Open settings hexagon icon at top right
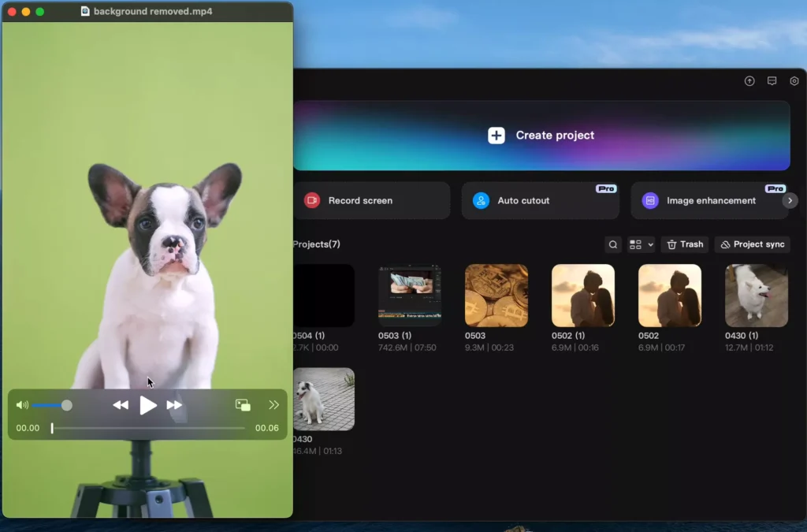 pyautogui.click(x=794, y=80)
